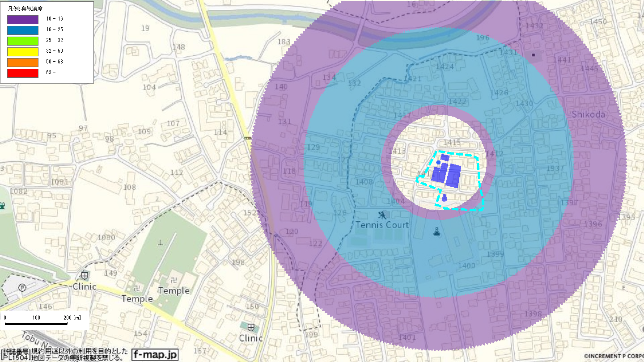Click the Clinic label beside number 149

click(85, 286)
